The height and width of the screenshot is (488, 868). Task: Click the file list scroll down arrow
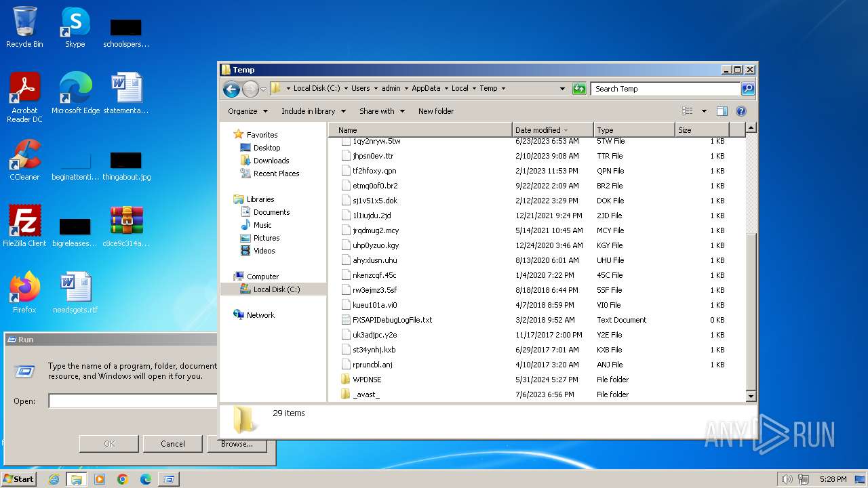click(751, 396)
